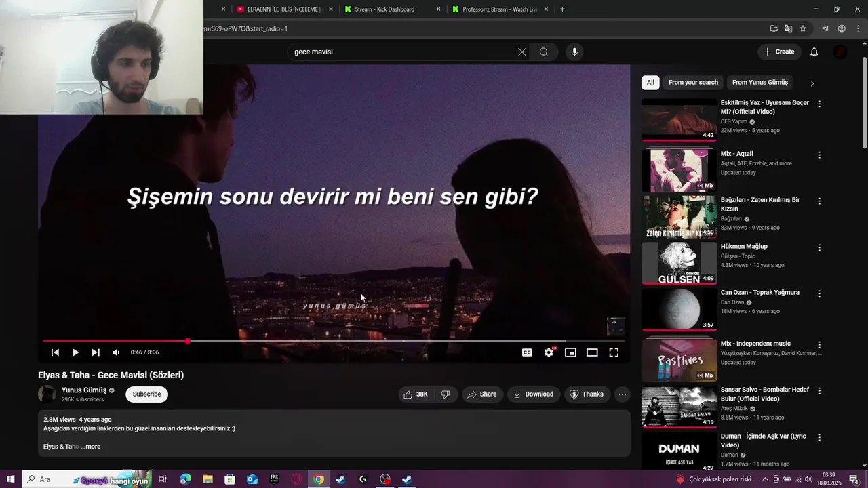Open a new browser tab
The image size is (868, 488).
click(x=562, y=9)
